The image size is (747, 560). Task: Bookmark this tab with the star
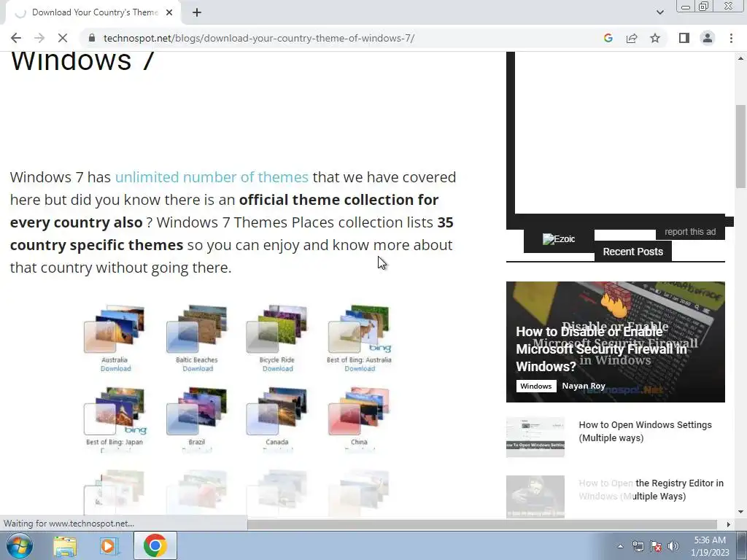click(655, 38)
